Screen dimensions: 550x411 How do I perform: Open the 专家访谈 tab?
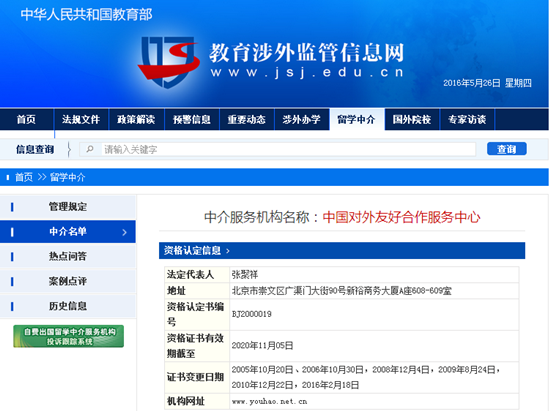pyautogui.click(x=467, y=120)
